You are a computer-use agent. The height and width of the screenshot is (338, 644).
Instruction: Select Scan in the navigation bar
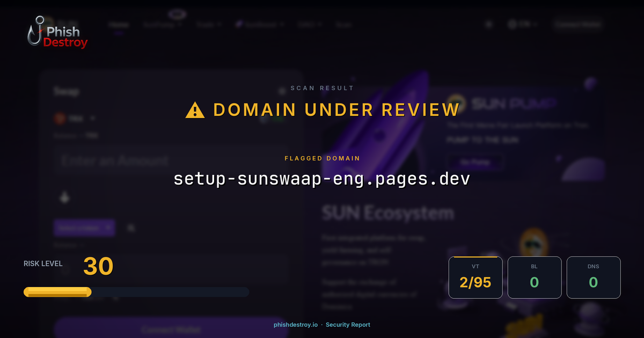pos(343,24)
